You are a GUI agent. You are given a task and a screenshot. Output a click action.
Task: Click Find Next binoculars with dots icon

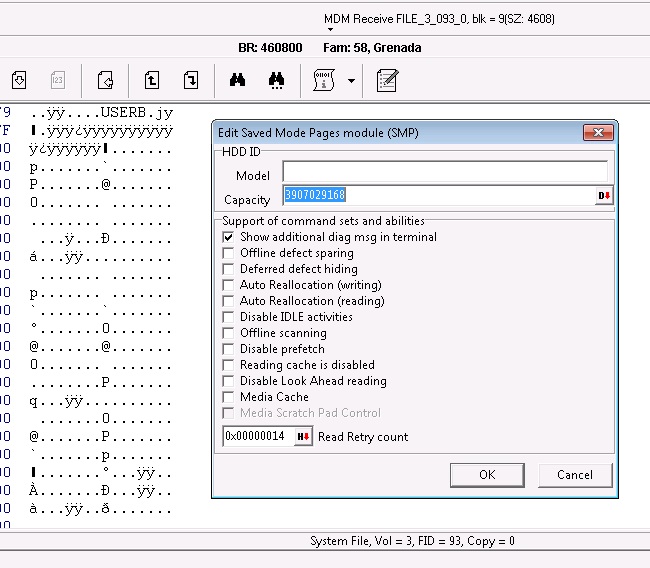pyautogui.click(x=276, y=80)
